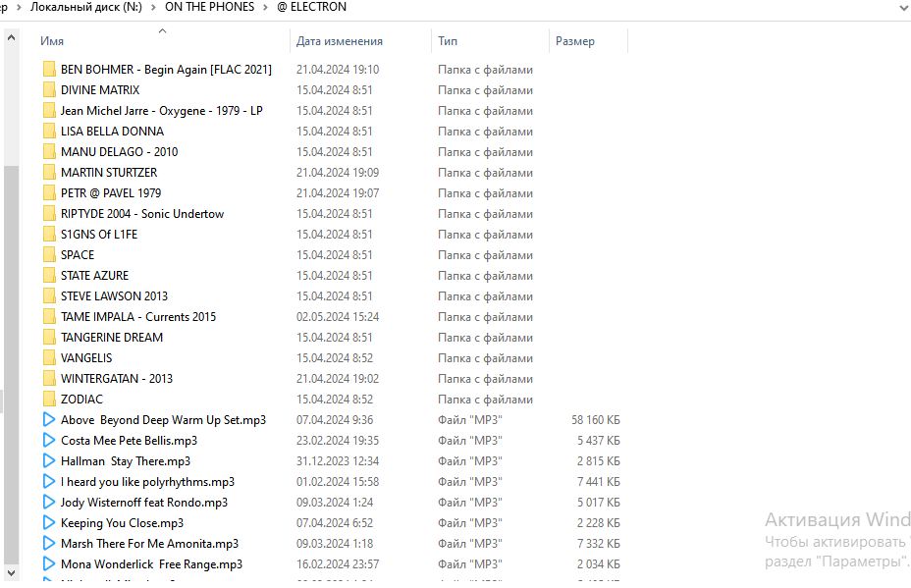Select folder name BEN BOHMER - Begin Again [FLAC 2021]
Screen dimensions: 911x588
[166, 69]
